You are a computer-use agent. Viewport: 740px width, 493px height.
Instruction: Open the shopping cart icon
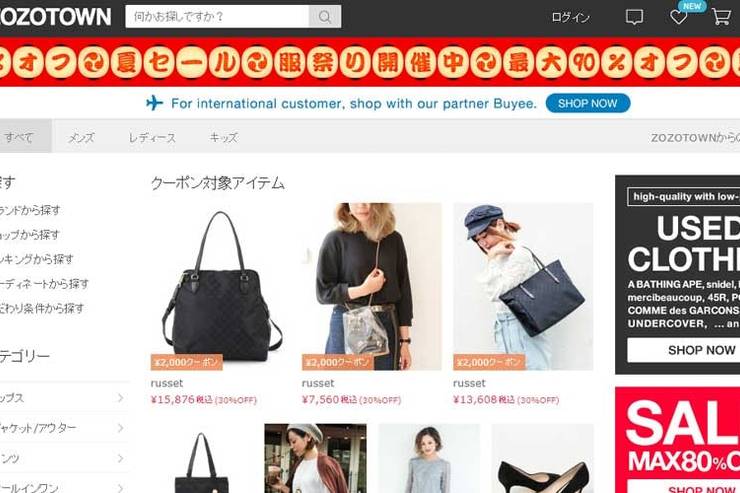coord(721,17)
